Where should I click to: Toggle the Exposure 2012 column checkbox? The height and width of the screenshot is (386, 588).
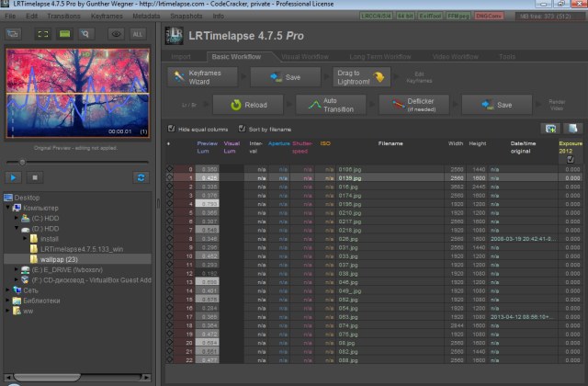coord(571,159)
